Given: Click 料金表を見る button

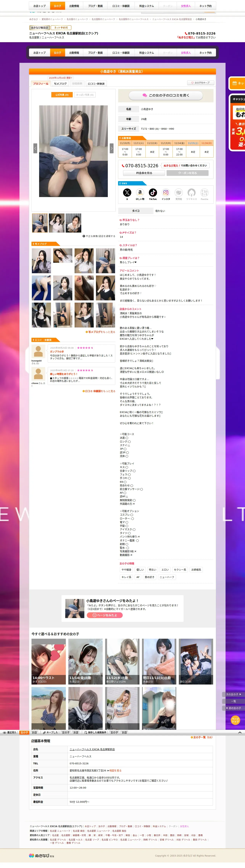Looking at the screenshot, I should tap(144, 173).
